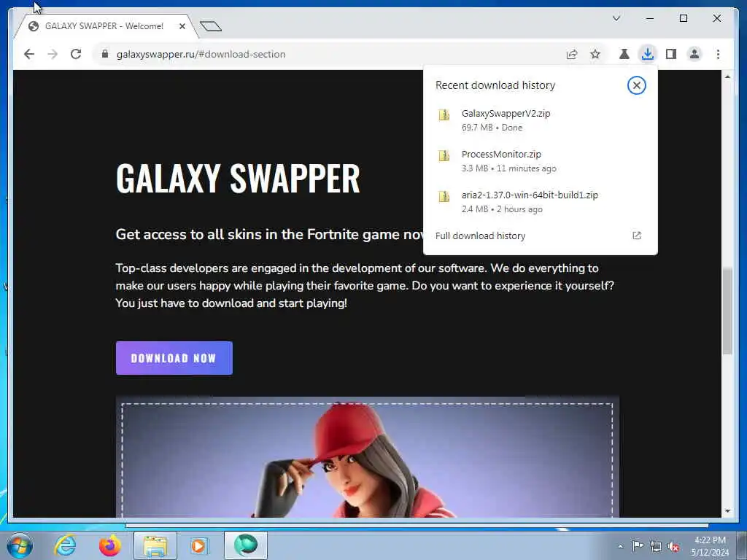Maximize the browser window
747x560 pixels.
tap(683, 18)
